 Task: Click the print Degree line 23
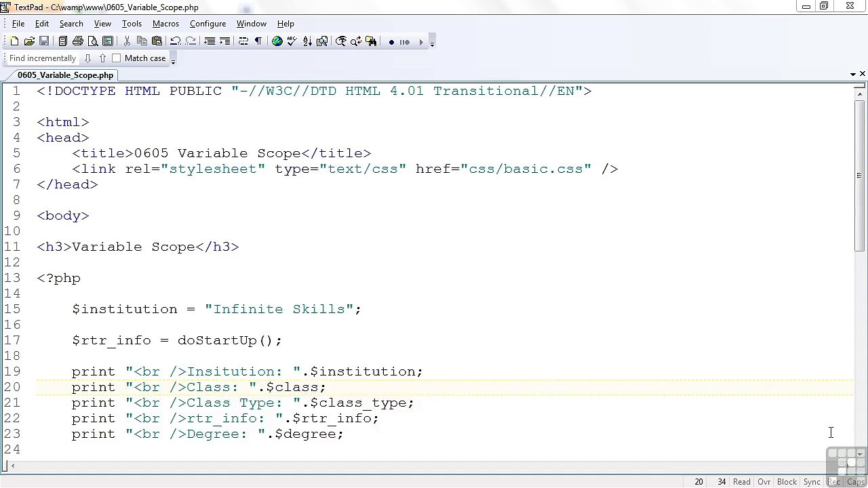tap(208, 434)
